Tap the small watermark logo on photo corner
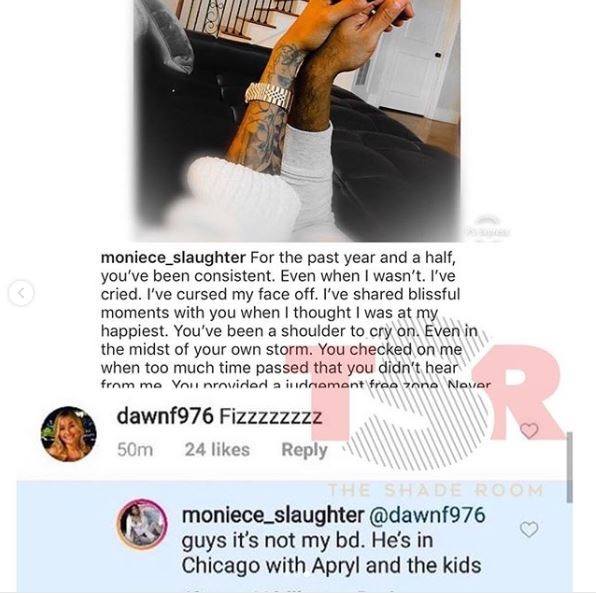This screenshot has height=593, width=596. tap(485, 227)
